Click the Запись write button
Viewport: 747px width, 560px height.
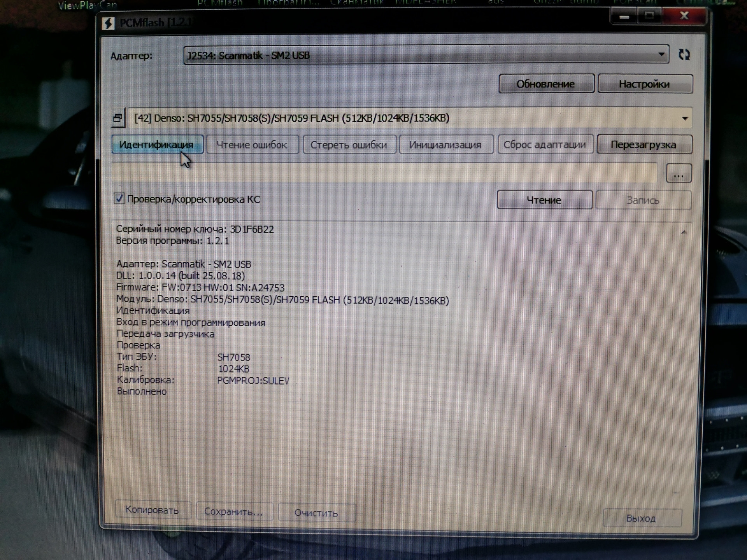pos(643,200)
